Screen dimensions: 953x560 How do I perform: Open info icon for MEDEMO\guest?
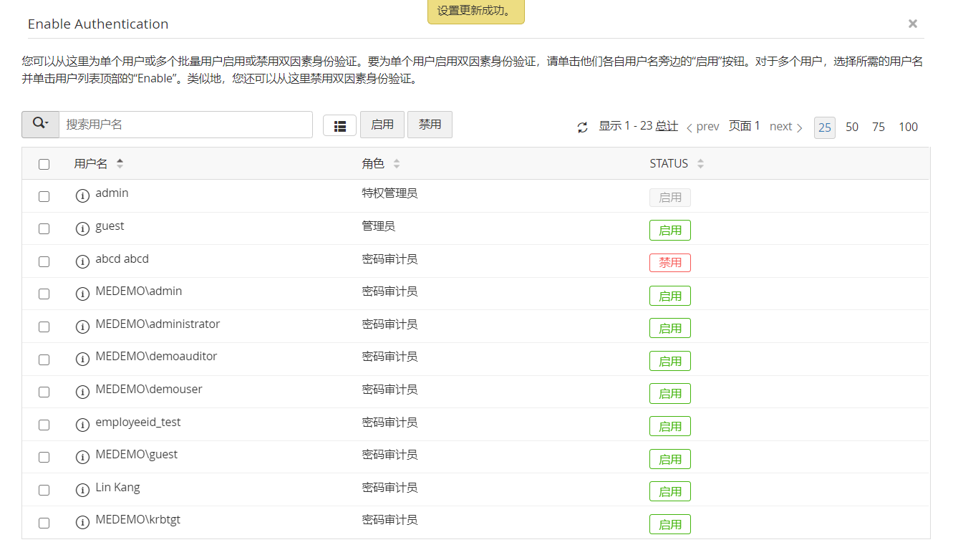82,457
